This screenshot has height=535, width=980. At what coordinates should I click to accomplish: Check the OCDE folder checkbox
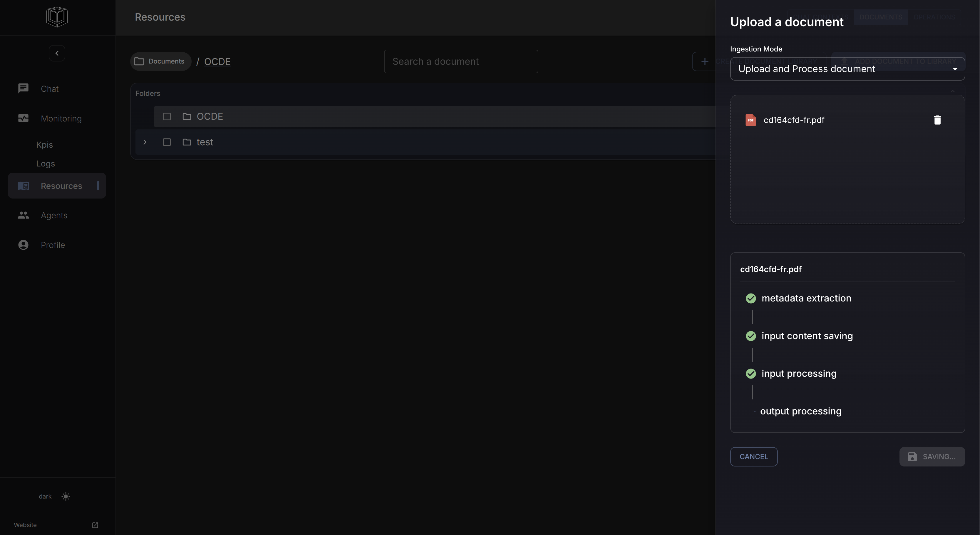point(167,116)
